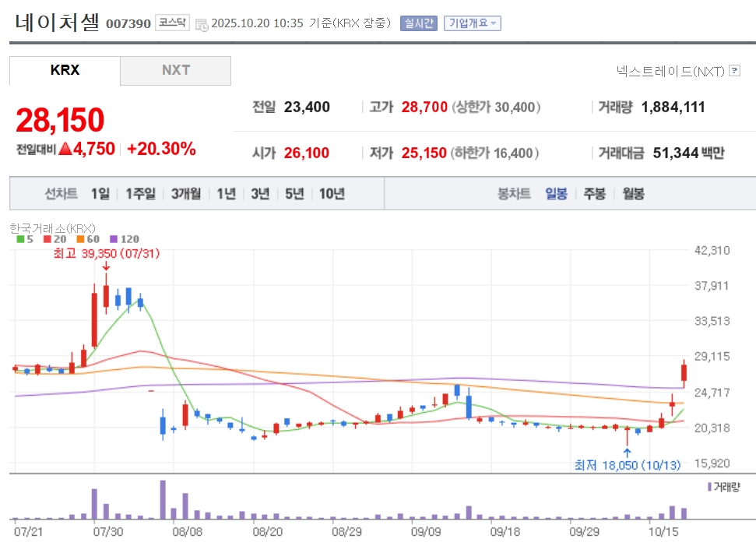Image resolution: width=756 pixels, height=553 pixels.
Task: Open the 기업개요 dropdown
Action: pyautogui.click(x=472, y=23)
